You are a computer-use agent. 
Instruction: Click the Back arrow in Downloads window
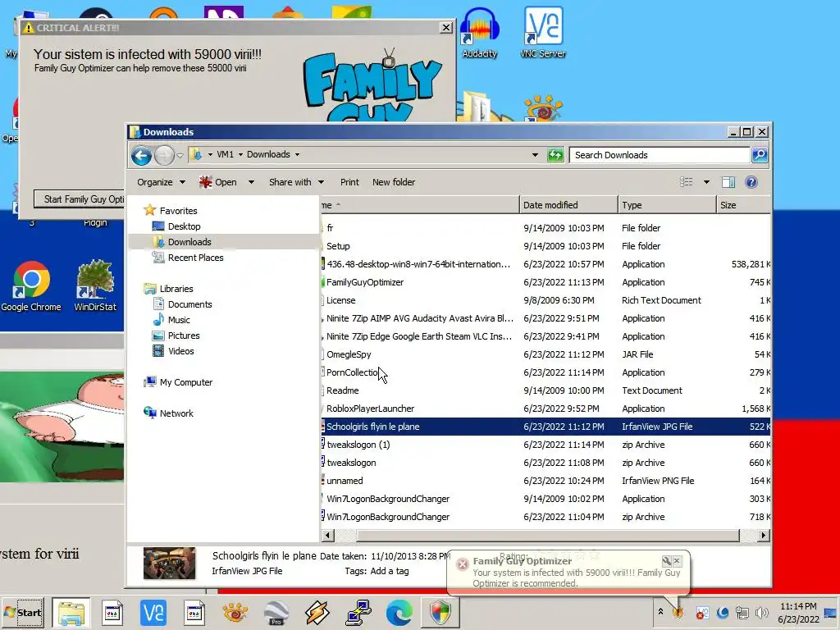coord(141,155)
